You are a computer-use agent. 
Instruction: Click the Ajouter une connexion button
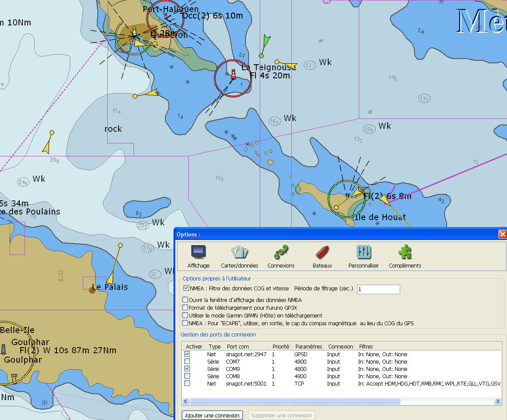pyautogui.click(x=212, y=416)
